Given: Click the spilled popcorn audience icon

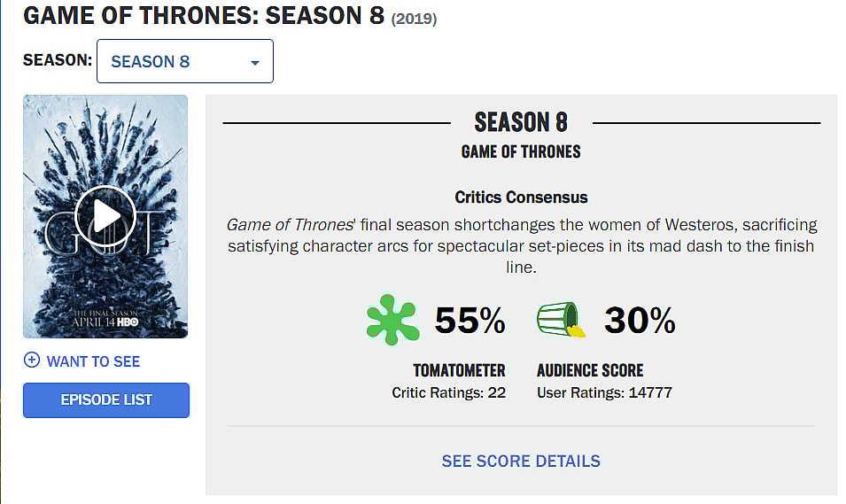Looking at the screenshot, I should [561, 320].
